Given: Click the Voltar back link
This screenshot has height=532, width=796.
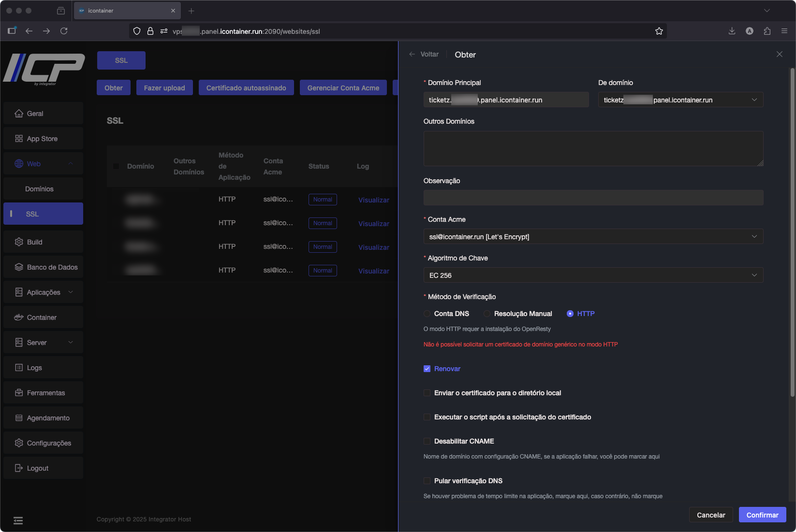Looking at the screenshot, I should coord(424,55).
